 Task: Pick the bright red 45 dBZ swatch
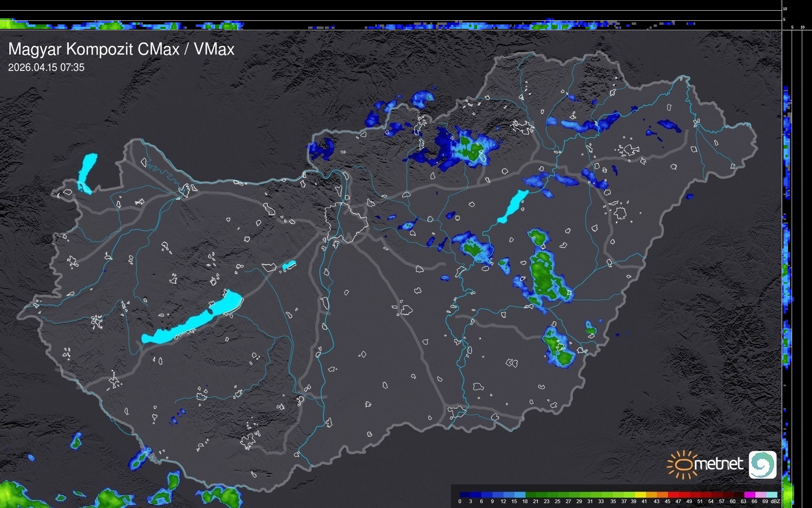[673, 495]
